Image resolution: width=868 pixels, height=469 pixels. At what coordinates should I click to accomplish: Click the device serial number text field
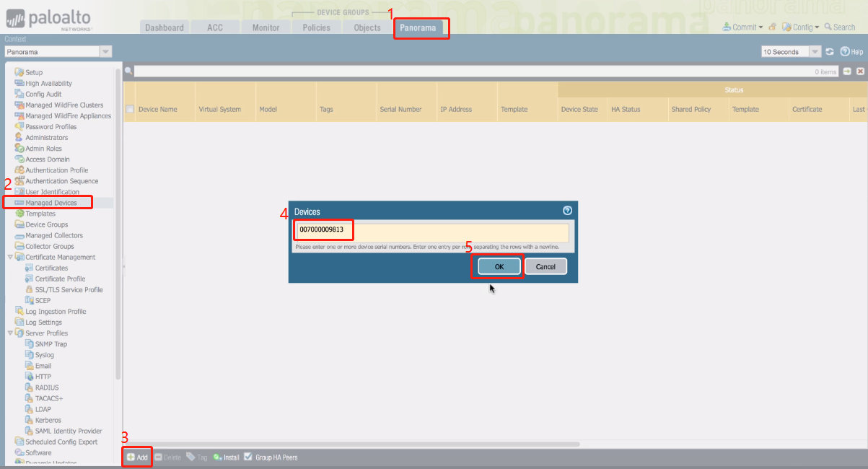tap(431, 232)
